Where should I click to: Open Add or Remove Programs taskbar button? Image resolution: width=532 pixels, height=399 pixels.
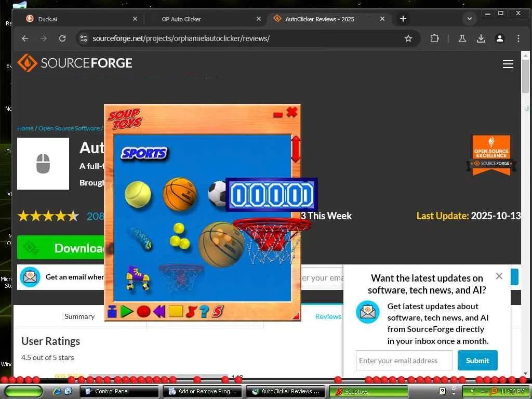point(203,391)
